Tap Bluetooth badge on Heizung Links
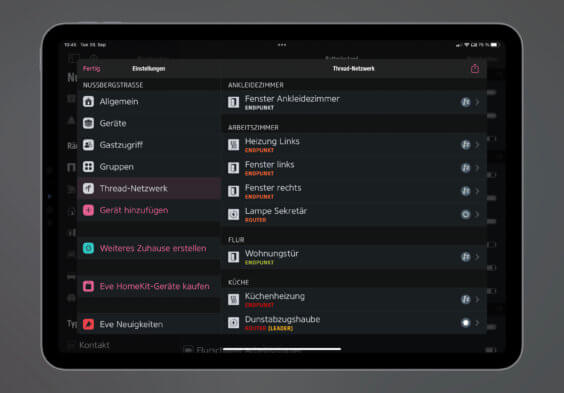The width and height of the screenshot is (564, 393). coord(466,145)
